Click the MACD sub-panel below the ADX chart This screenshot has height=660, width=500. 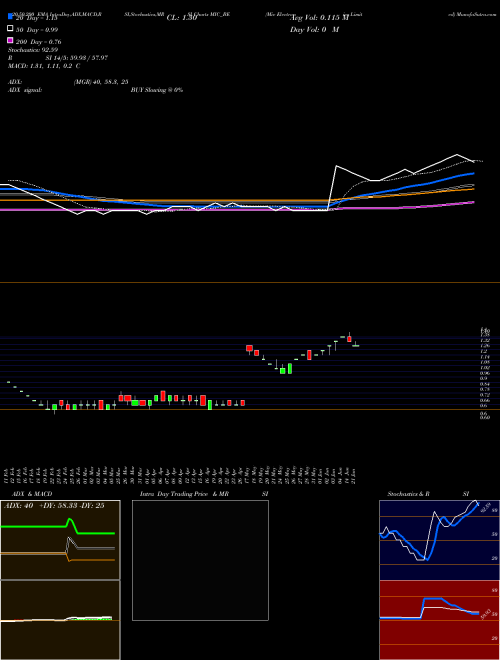tap(60, 620)
